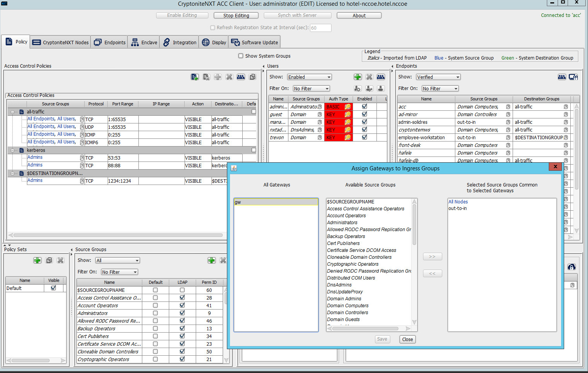Switch to the Software Update tab
Image resolution: width=588 pixels, height=373 pixels.
pyautogui.click(x=255, y=43)
